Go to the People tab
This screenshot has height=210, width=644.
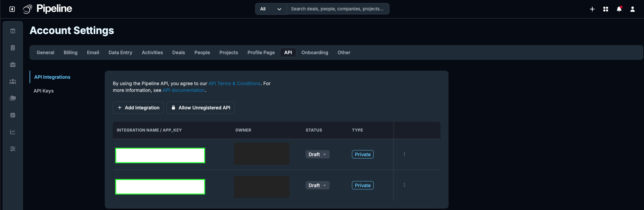pyautogui.click(x=202, y=53)
